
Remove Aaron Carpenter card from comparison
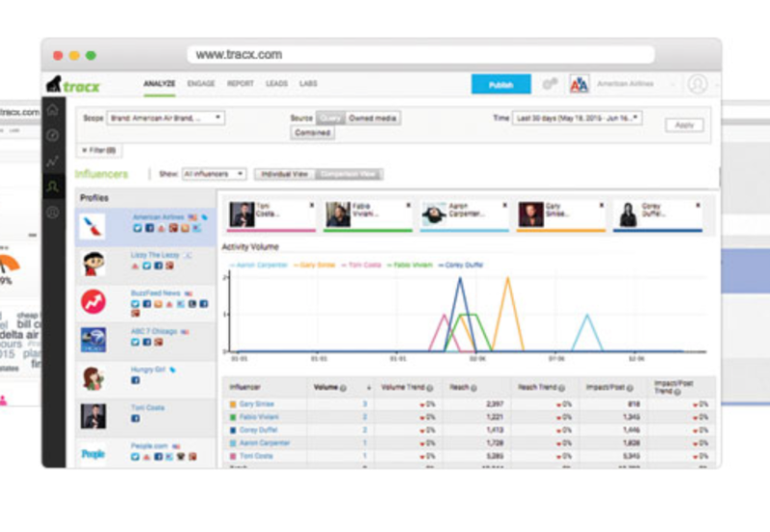tap(504, 205)
